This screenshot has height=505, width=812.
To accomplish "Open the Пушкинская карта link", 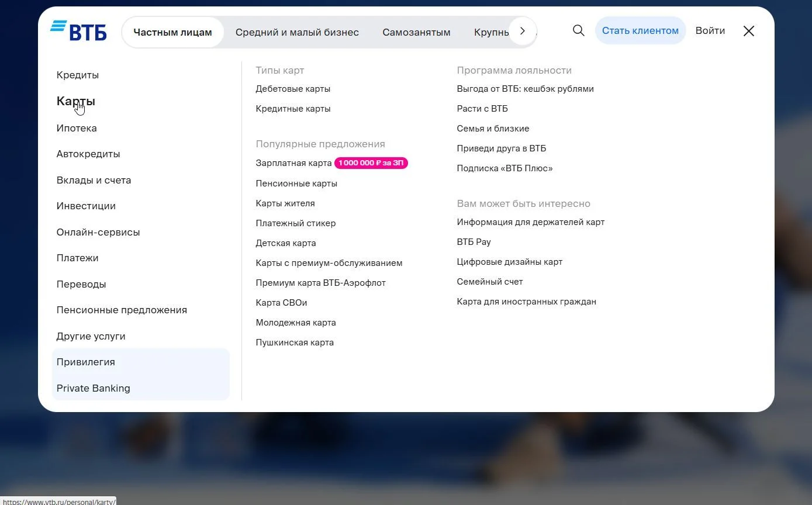I will coord(295,343).
